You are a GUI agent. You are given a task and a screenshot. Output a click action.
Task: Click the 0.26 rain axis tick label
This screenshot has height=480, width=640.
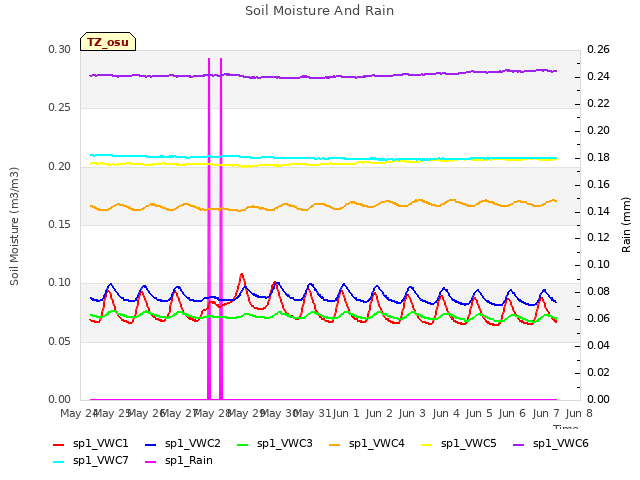point(598,50)
